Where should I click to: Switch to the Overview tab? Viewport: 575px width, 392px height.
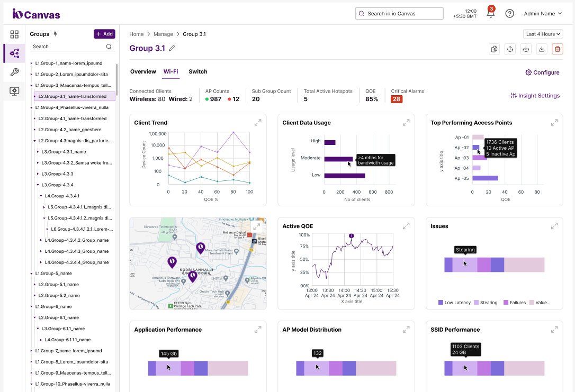coord(143,71)
